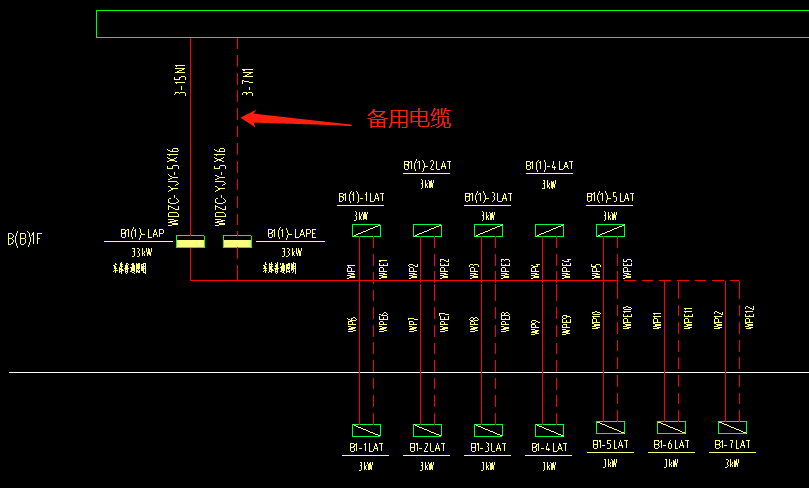Select the box symbol above B1-5LAT
Image resolution: width=809 pixels, height=488 pixels.
tap(610, 428)
